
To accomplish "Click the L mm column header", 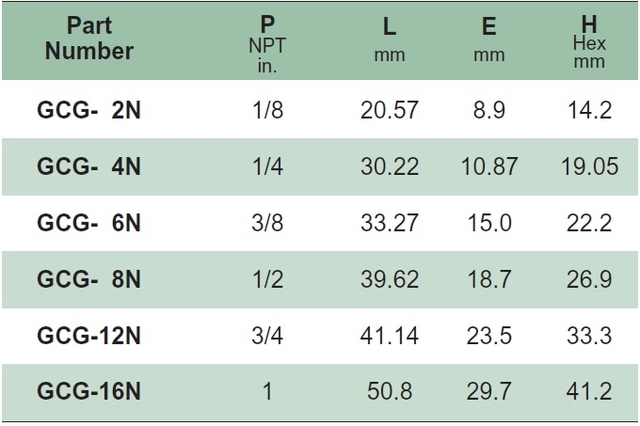I will (389, 41).
